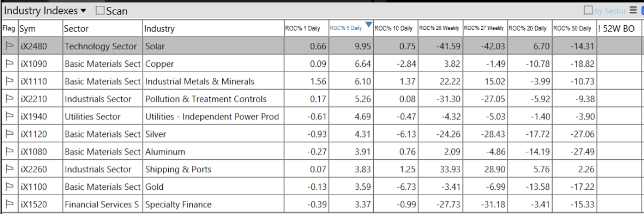Enable the Scan checkbox
Image resolution: width=644 pixels, height=216 pixels.
100,11
